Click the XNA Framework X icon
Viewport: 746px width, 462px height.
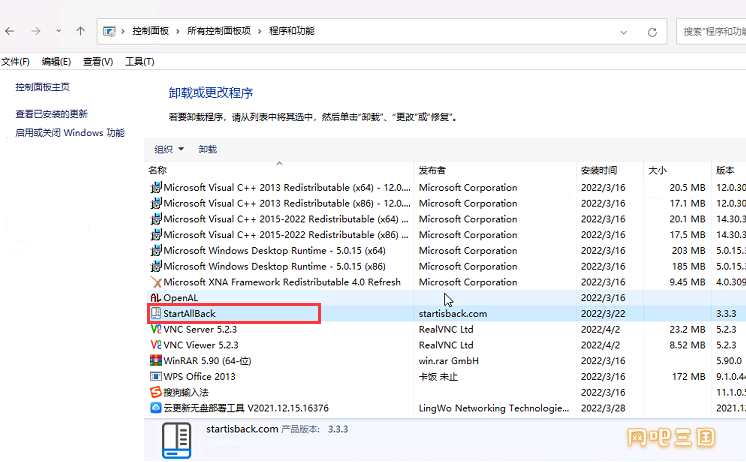156,282
